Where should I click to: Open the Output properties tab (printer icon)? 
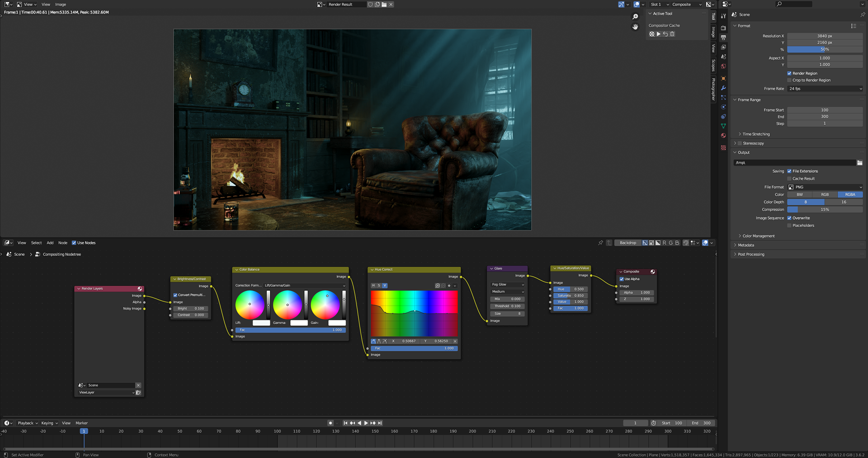tap(723, 38)
